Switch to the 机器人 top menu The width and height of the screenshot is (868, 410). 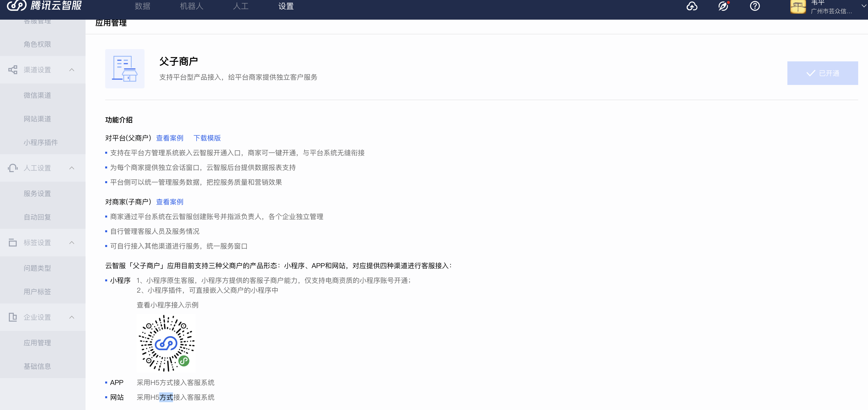pyautogui.click(x=191, y=6)
